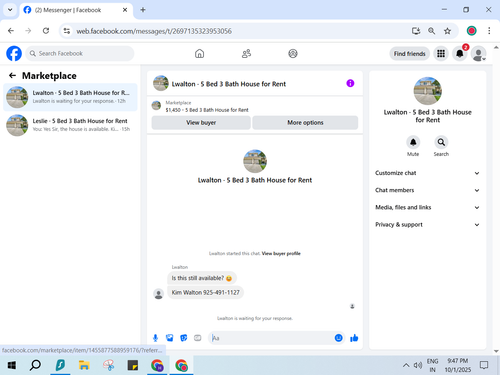Click the address bar URL
Screen dimensions: 500x375
(x=154, y=31)
